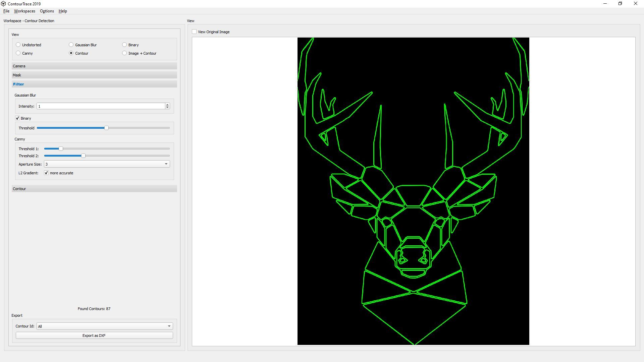Expand the Contour section header

[94, 189]
